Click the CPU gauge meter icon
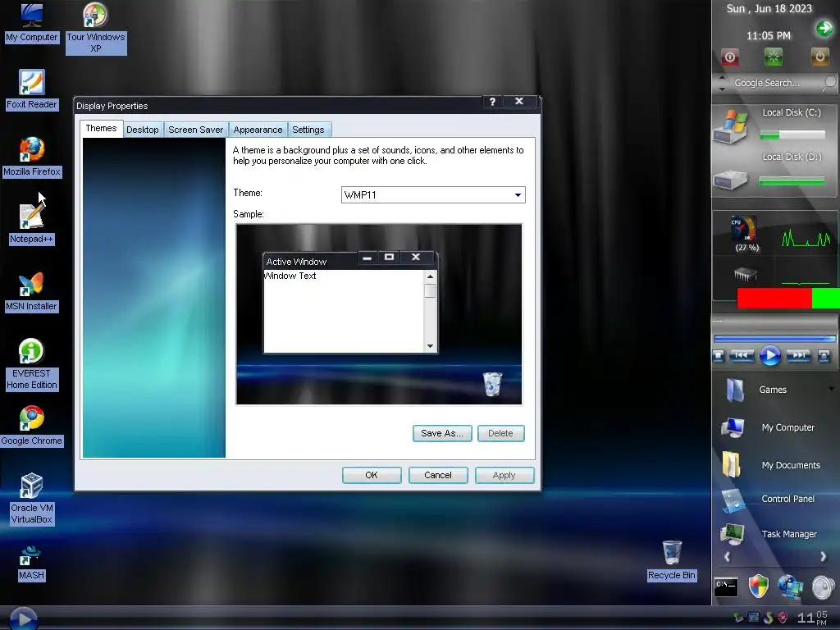Viewport: 840px width, 630px height. 745,230
